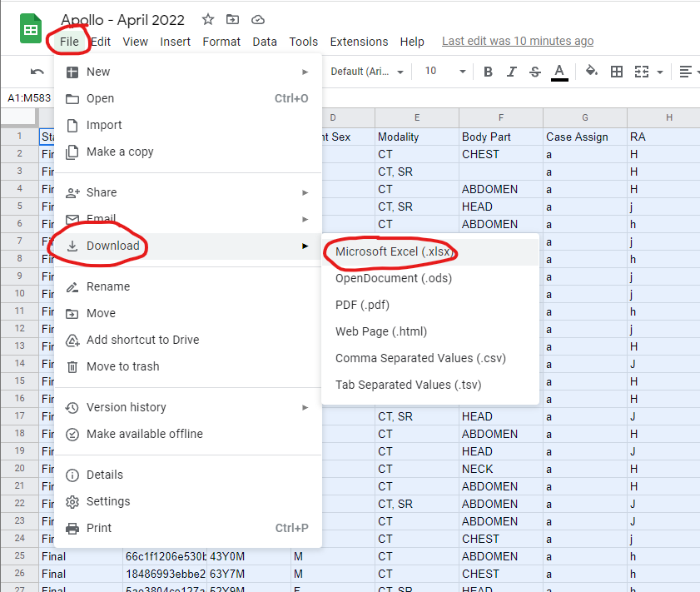Open the fill color bucket
Screen dimensions: 700x592
click(x=592, y=71)
